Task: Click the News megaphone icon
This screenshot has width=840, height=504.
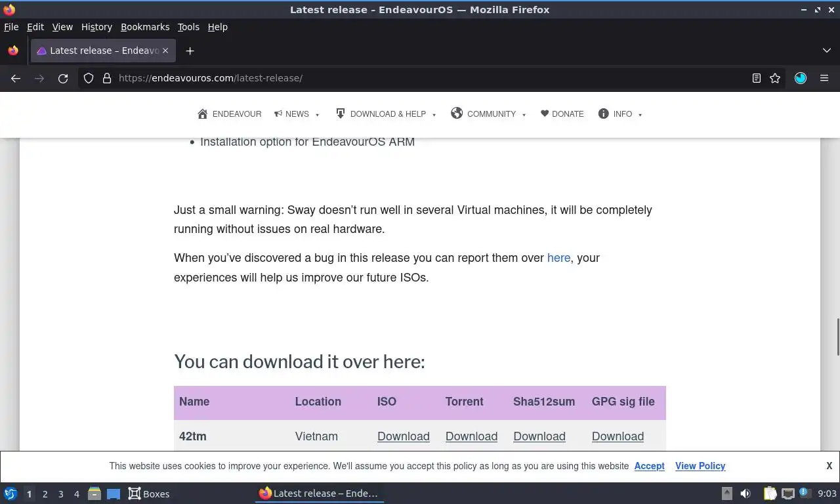Action: 278,114
